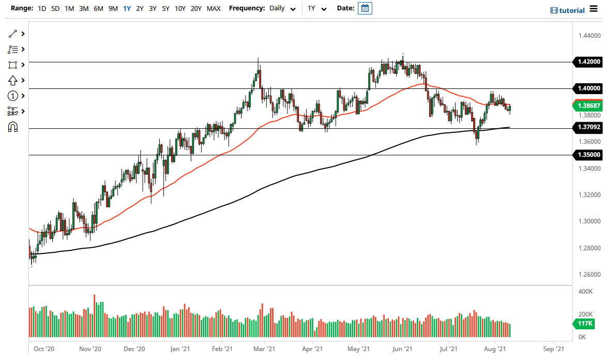This screenshot has height=364, width=605.
Task: Open the tutorial link
Action: pos(567,10)
